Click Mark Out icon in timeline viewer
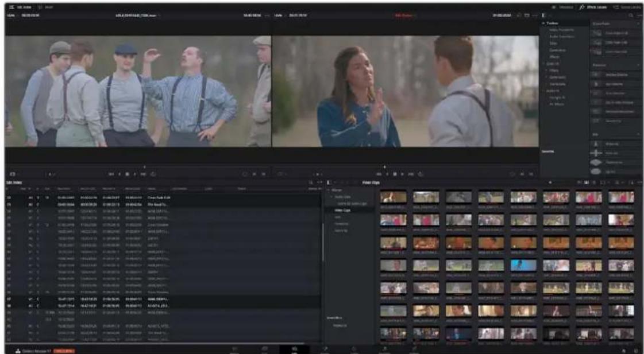Viewport: 644px width, 354px height. click(x=531, y=174)
